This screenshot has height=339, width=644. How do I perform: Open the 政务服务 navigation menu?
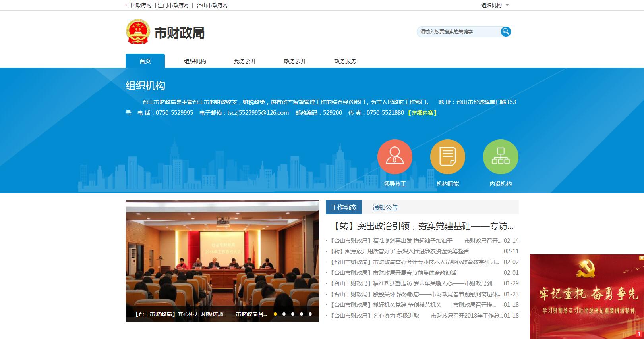click(345, 61)
